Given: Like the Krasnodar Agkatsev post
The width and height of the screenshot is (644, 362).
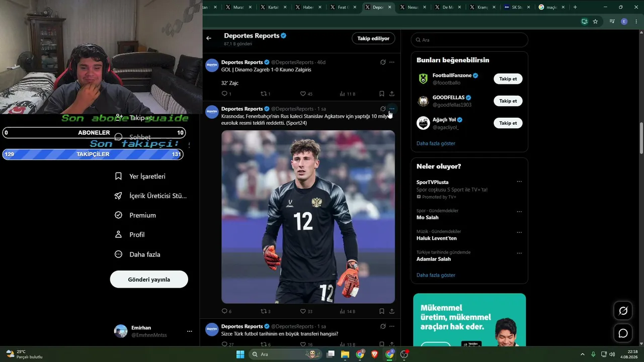Looking at the screenshot, I should [x=303, y=311].
